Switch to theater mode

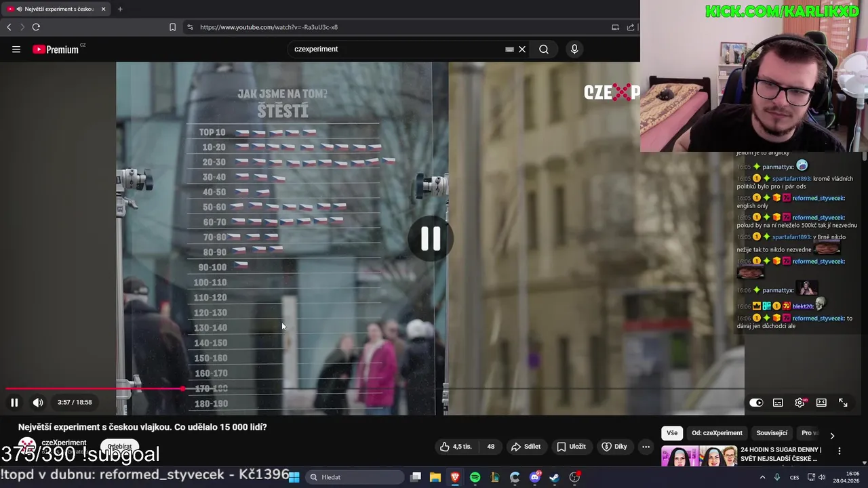(x=821, y=403)
